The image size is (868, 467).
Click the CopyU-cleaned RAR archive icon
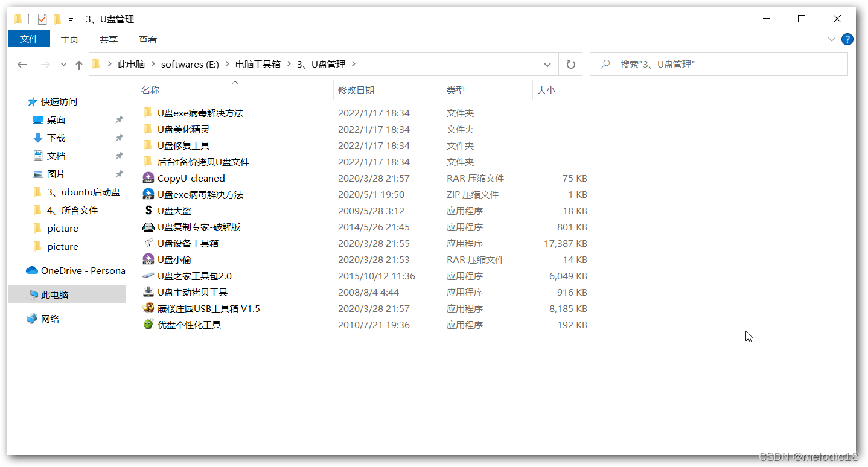[148, 178]
